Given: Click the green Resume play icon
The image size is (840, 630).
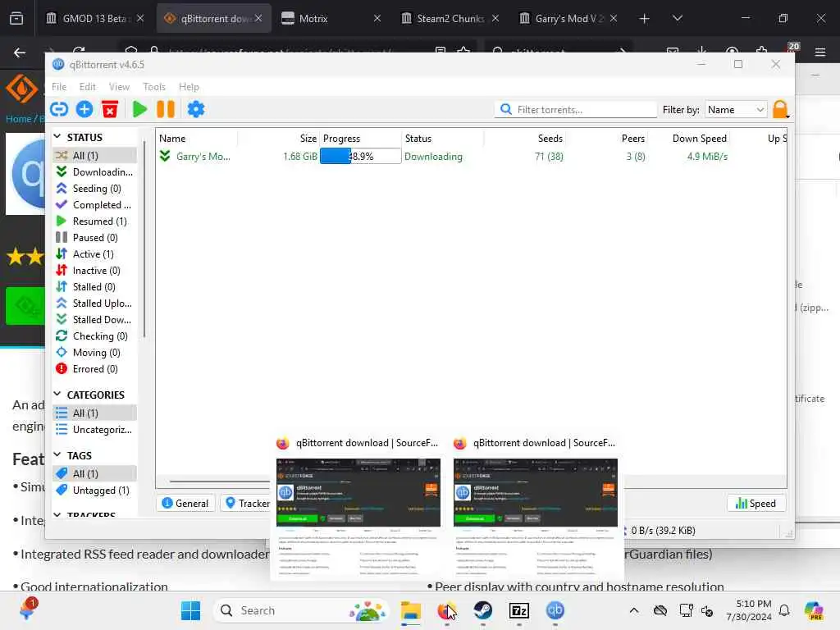Looking at the screenshot, I should point(139,109).
